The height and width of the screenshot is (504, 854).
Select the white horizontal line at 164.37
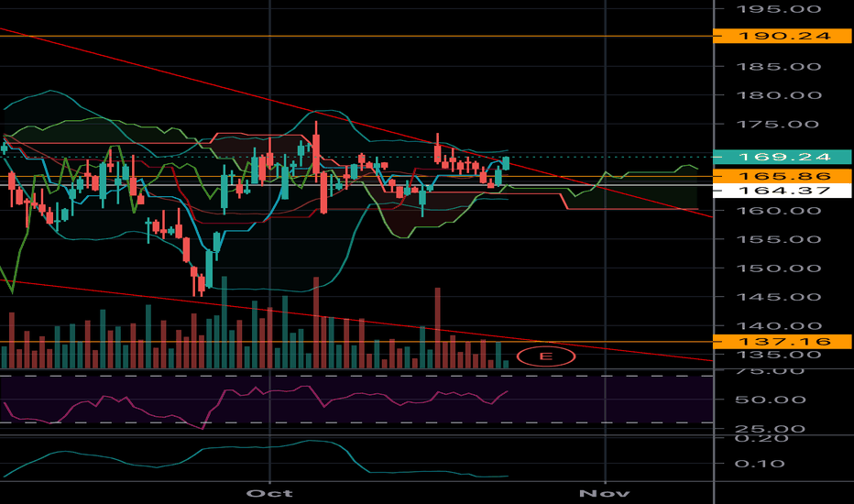click(x=356, y=185)
